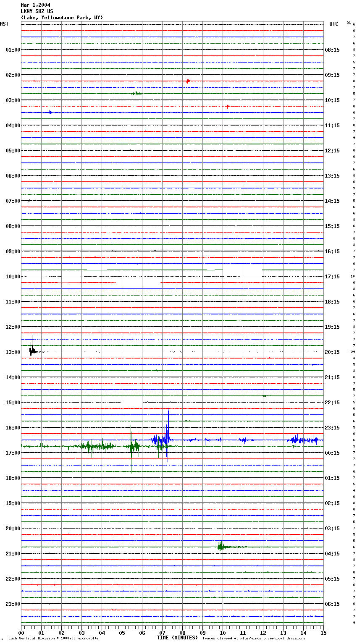Click the 17:15 UTC time label
Image resolution: width=357 pixels, height=644 pixels.
(332, 276)
